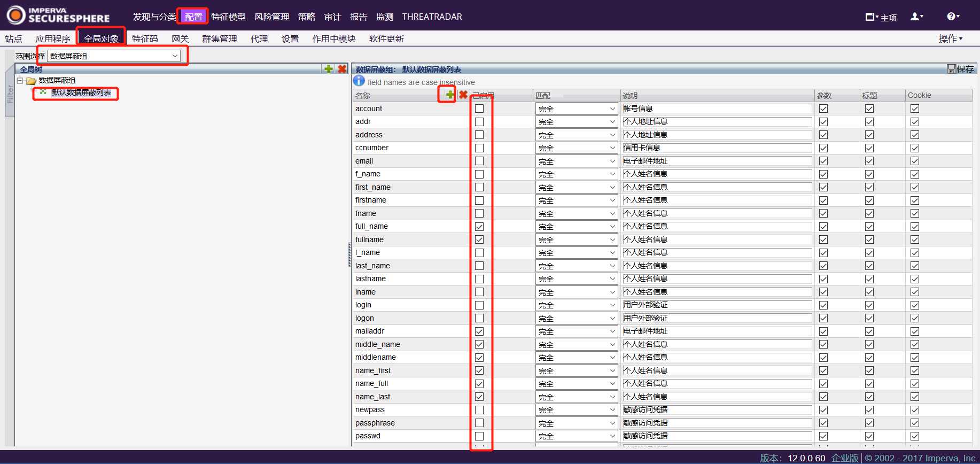980x464 pixels.
Task: Click the red delete X in the global tree header
Action: click(x=342, y=69)
